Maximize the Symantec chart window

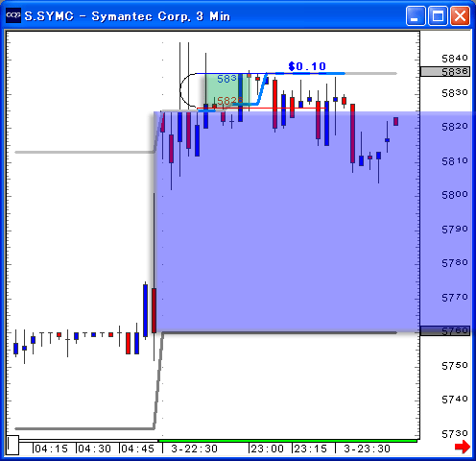pyautogui.click(x=438, y=15)
